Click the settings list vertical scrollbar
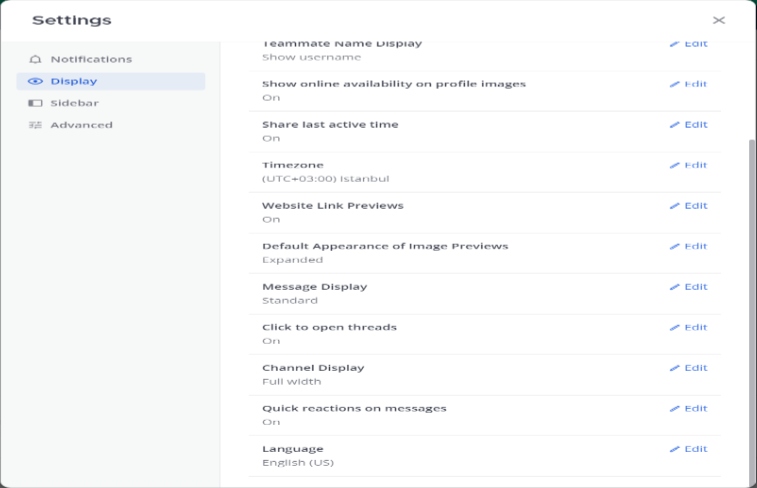Screen dimensions: 757x488 752,300
